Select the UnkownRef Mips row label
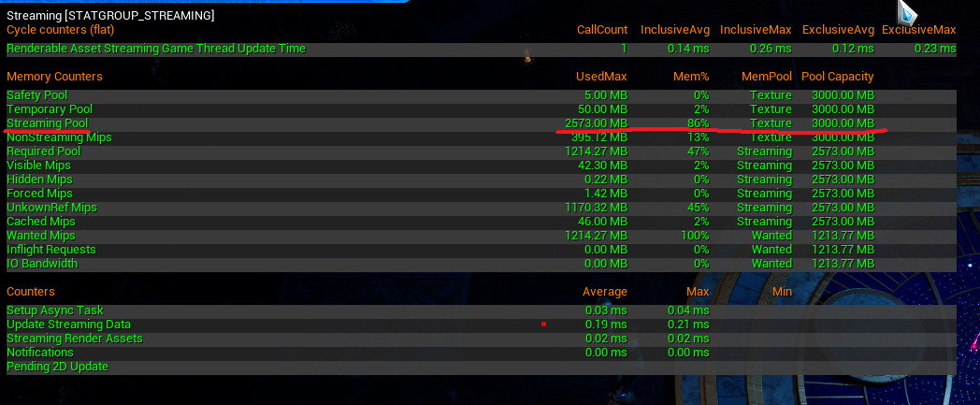This screenshot has height=405, width=980. pos(51,207)
